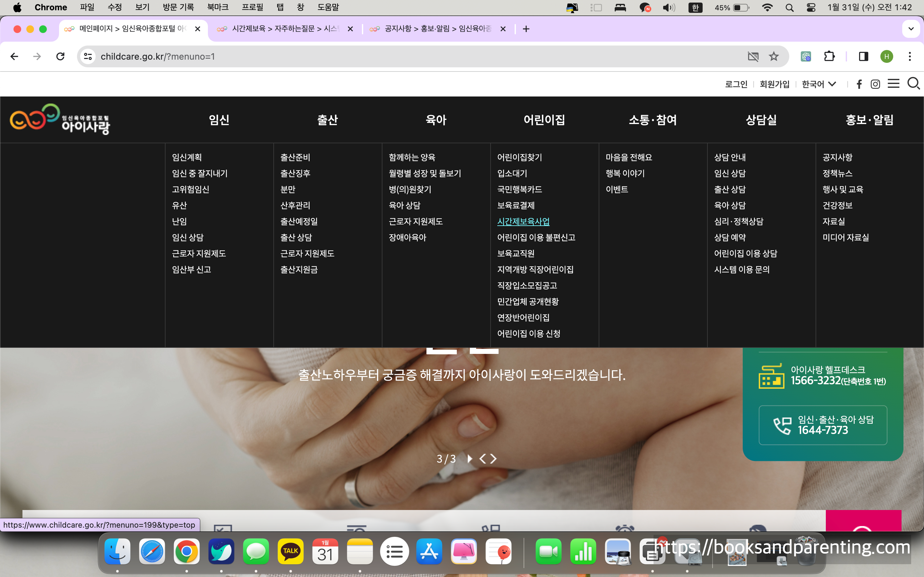
Task: Click the 시간제보육사업 link
Action: pos(523,221)
